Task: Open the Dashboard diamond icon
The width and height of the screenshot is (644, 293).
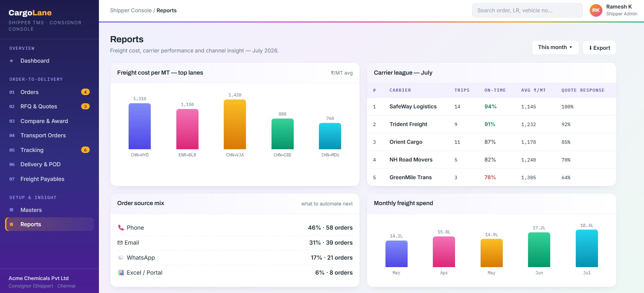Action: click(x=12, y=61)
